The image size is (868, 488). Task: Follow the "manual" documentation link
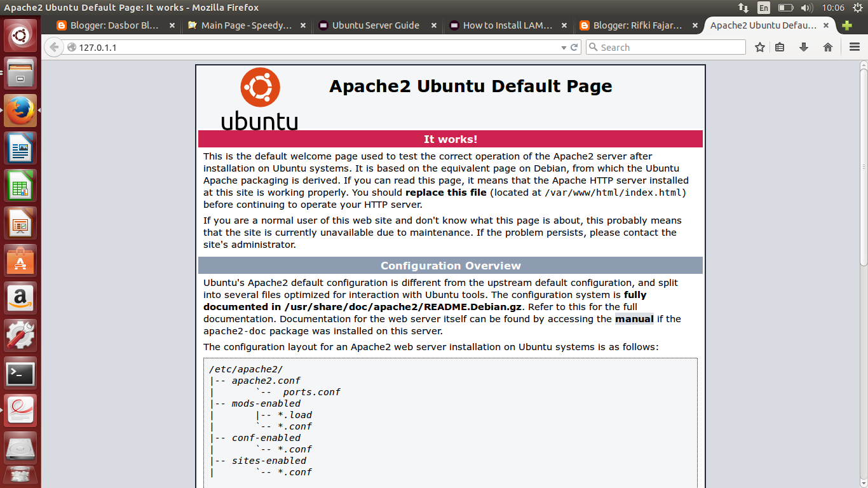[x=634, y=319]
